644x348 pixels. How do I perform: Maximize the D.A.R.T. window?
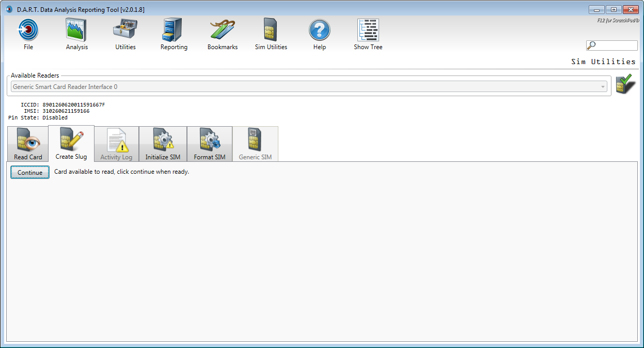tap(613, 9)
